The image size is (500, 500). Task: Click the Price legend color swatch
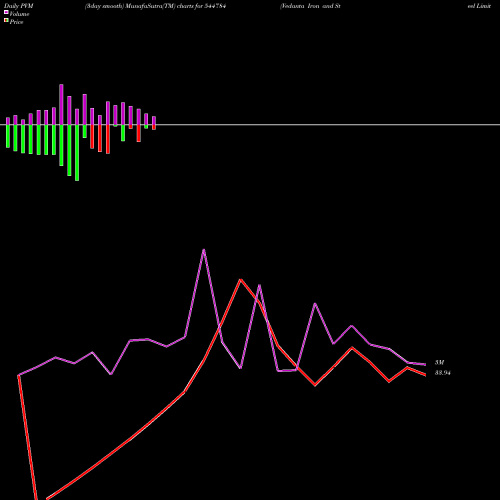click(x=6, y=21)
